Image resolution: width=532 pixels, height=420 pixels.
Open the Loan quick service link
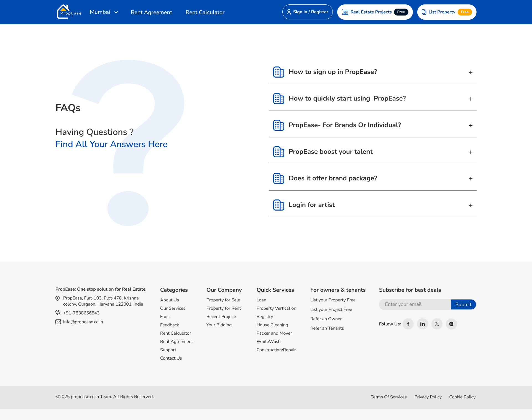coord(261,300)
